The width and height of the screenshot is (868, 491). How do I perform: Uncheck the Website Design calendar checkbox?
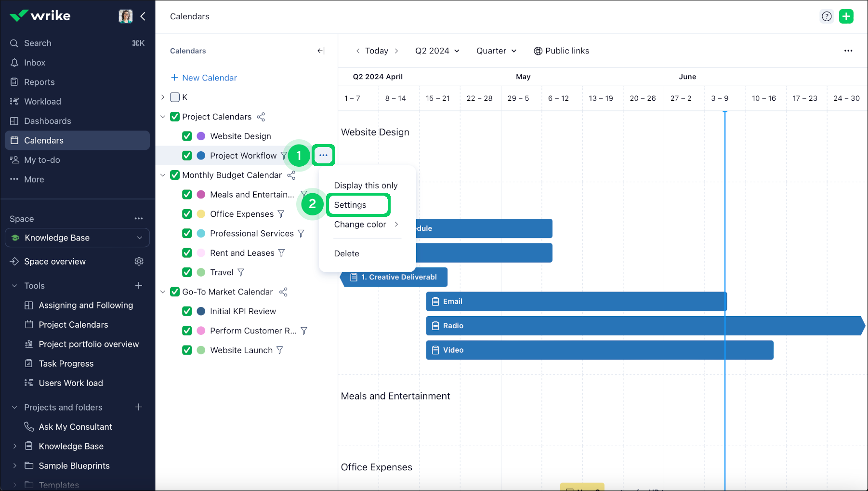(187, 136)
